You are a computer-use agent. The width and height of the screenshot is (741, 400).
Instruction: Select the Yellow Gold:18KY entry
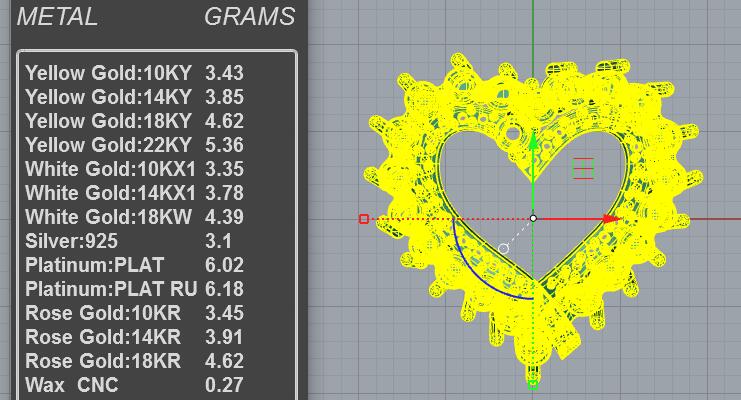[x=134, y=121]
